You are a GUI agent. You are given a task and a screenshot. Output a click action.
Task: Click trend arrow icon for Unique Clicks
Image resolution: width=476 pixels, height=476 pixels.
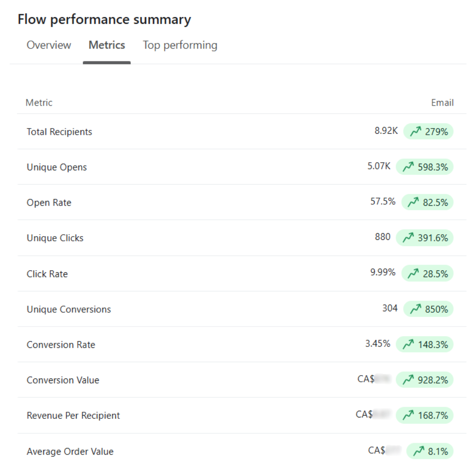(x=408, y=238)
